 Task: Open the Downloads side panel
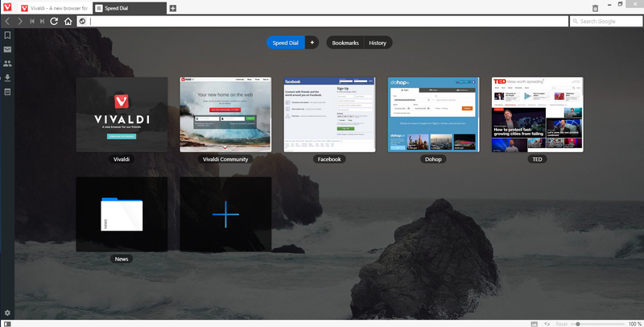tap(7, 77)
